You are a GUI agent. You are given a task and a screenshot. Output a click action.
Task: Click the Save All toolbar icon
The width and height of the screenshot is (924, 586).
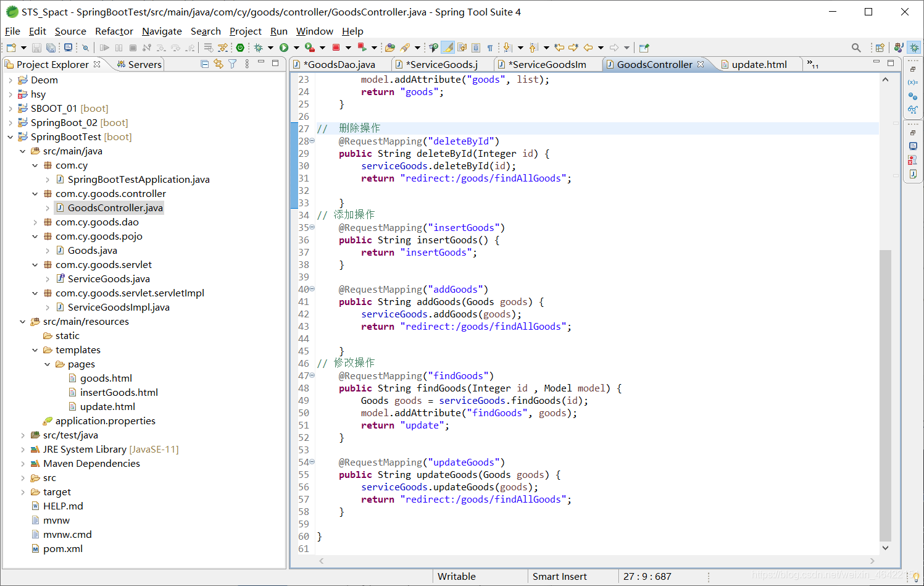(51, 48)
